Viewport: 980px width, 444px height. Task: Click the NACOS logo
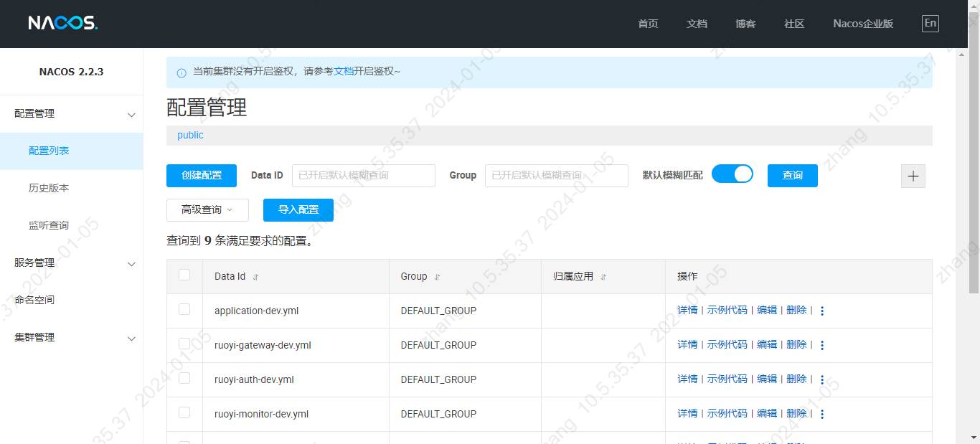[63, 23]
